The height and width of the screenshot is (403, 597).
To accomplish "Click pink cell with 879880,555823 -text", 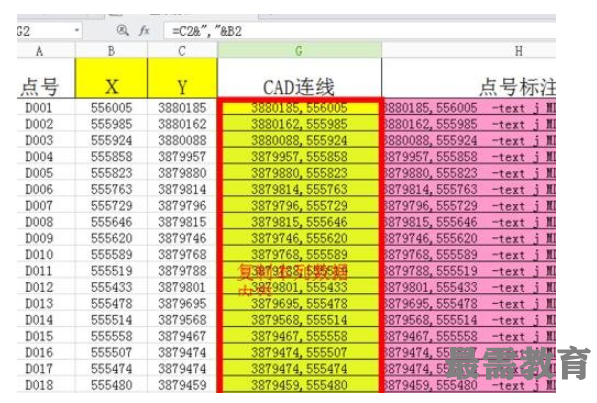I will click(x=469, y=173).
